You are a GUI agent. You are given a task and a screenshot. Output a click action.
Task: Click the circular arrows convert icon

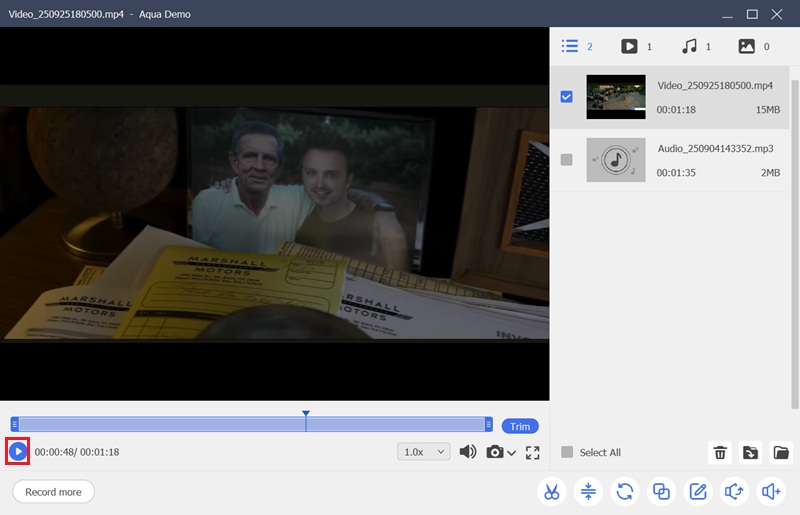click(x=625, y=491)
